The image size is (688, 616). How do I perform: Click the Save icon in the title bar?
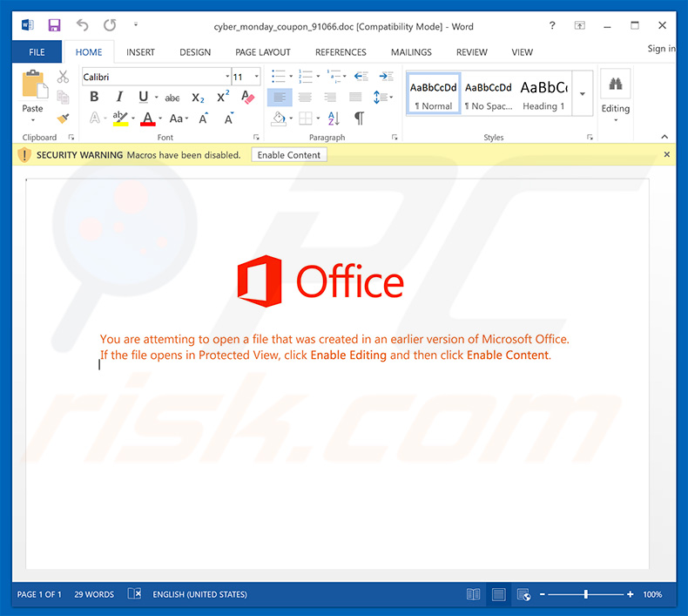pyautogui.click(x=54, y=25)
